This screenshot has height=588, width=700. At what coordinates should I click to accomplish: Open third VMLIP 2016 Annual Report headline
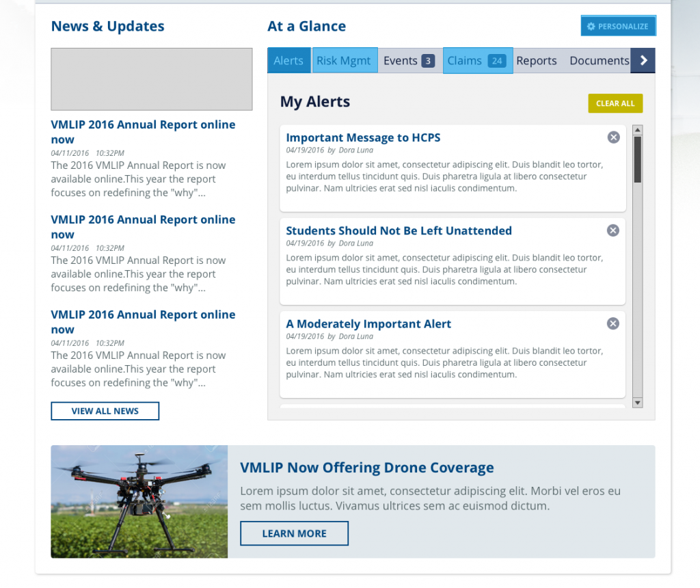tap(143, 322)
